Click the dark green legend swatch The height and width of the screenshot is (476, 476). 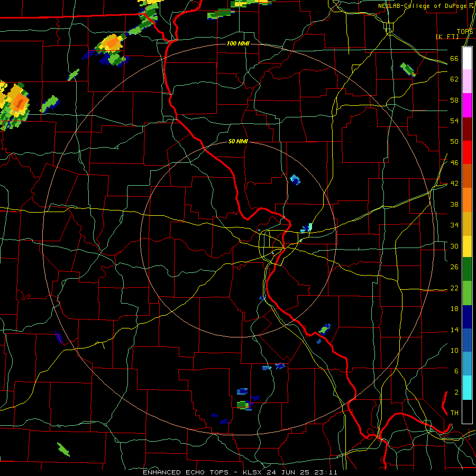[x=467, y=269]
